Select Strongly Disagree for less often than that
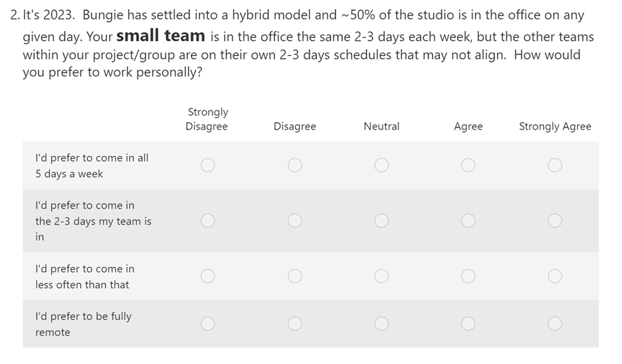 (x=207, y=276)
